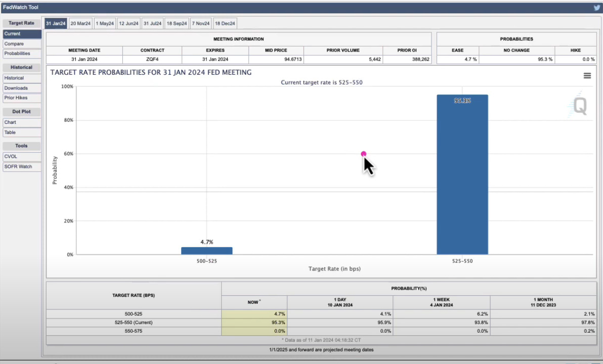Click the 1 DAY 10 JAN 2024 header
The image size is (603, 364).
click(340, 302)
